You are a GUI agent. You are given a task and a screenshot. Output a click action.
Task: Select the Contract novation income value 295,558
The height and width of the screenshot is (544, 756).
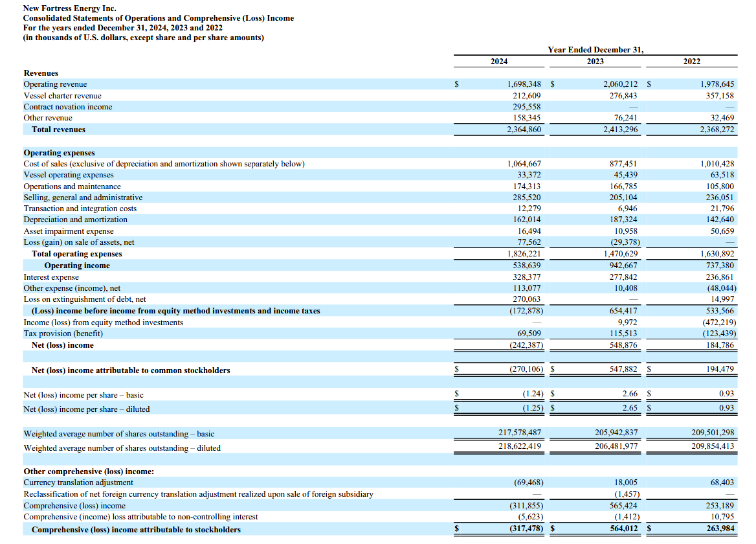[x=526, y=107]
